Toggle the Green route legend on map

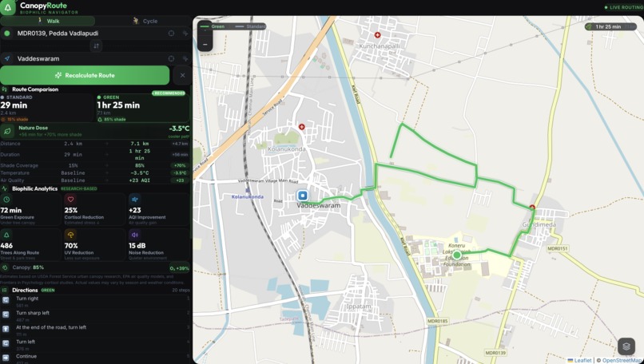213,26
